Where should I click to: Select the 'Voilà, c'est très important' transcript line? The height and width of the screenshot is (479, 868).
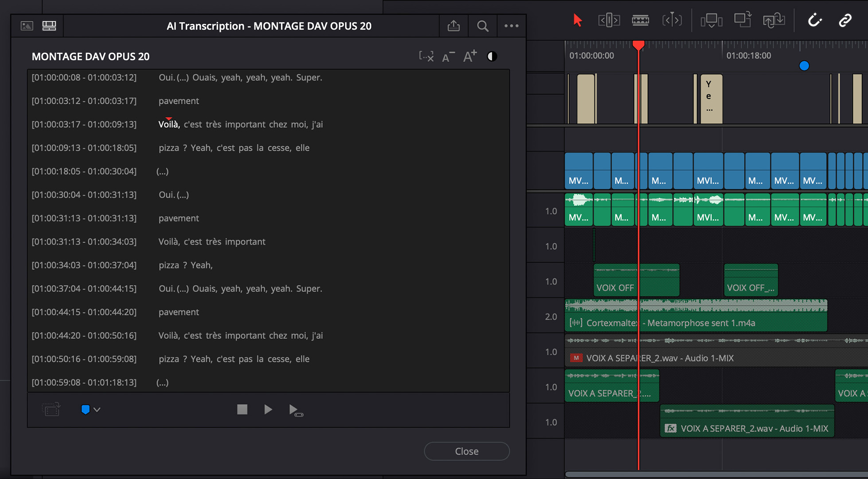click(x=212, y=242)
